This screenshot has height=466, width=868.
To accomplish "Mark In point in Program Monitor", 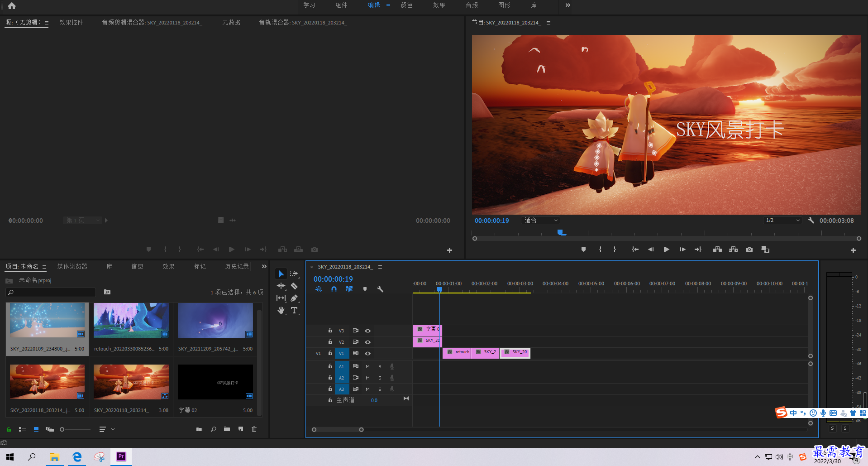I will tap(600, 250).
